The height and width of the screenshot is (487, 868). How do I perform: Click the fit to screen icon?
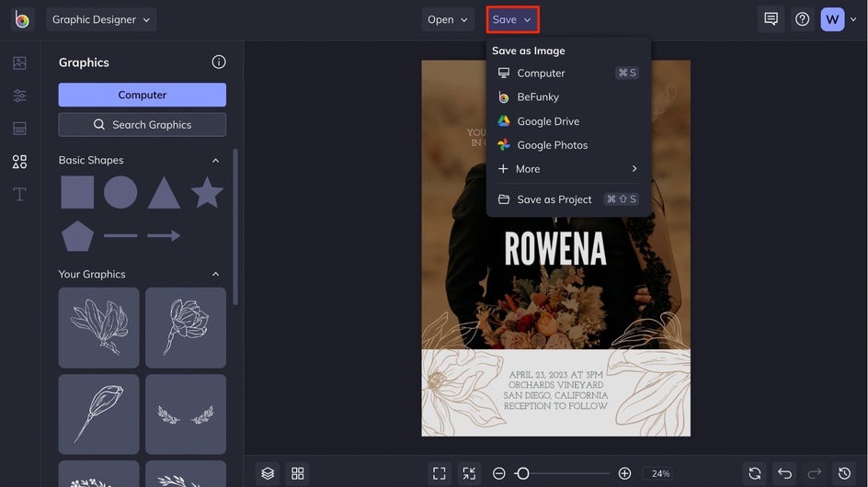[439, 474]
